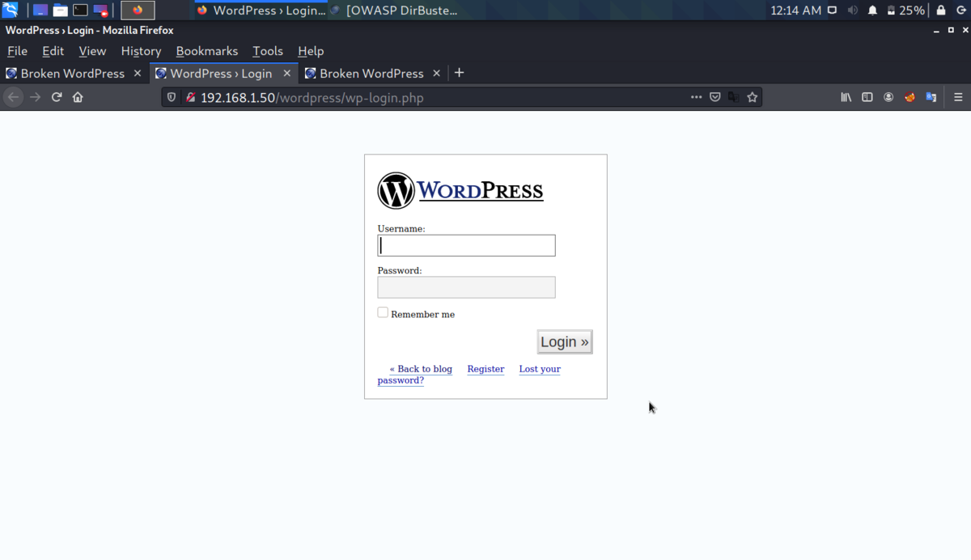
Task: Bookmark this page with the star
Action: click(753, 97)
